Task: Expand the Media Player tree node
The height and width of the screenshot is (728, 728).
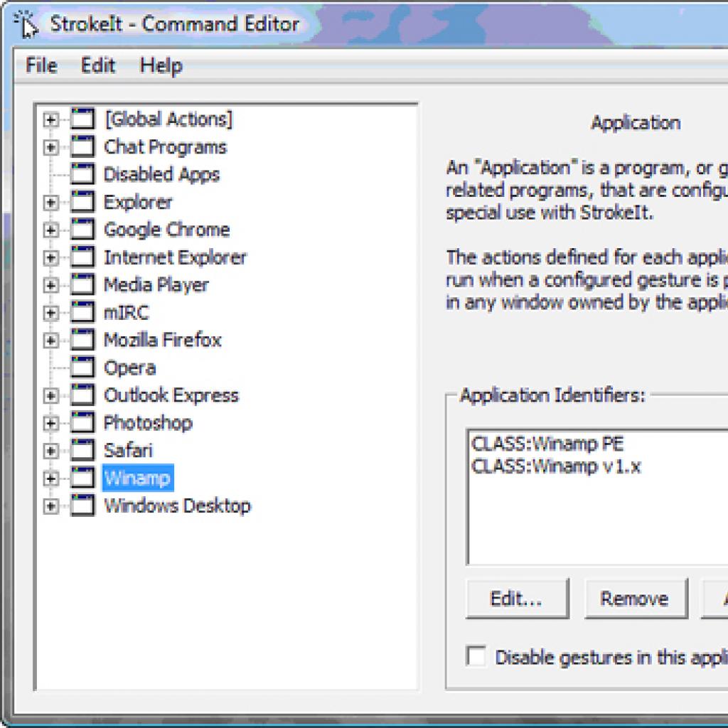Action: click(x=50, y=286)
